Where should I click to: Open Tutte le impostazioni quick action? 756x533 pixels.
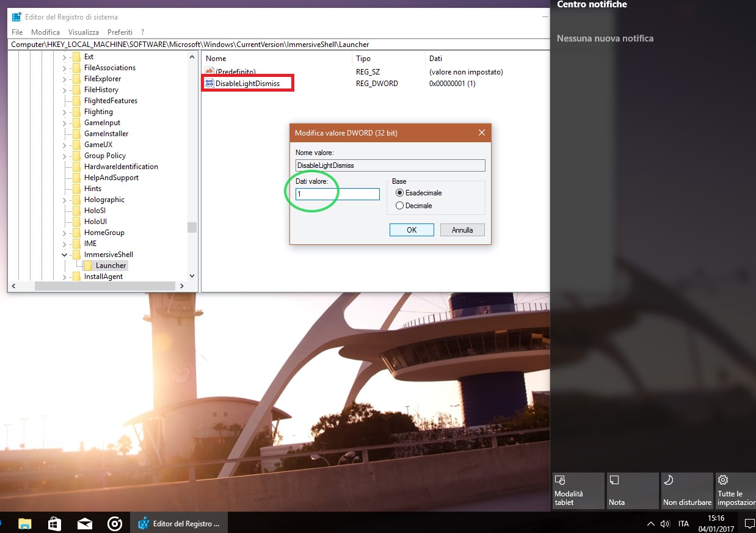735,490
